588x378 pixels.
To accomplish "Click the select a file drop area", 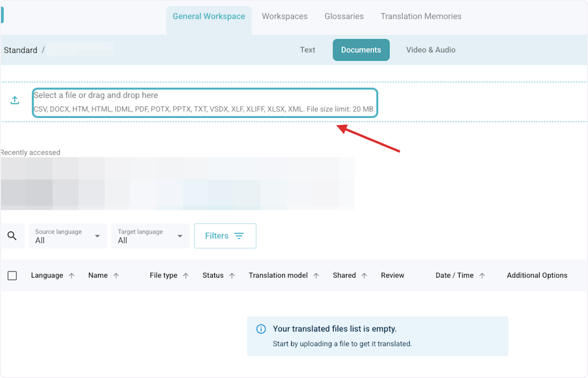I will (205, 102).
